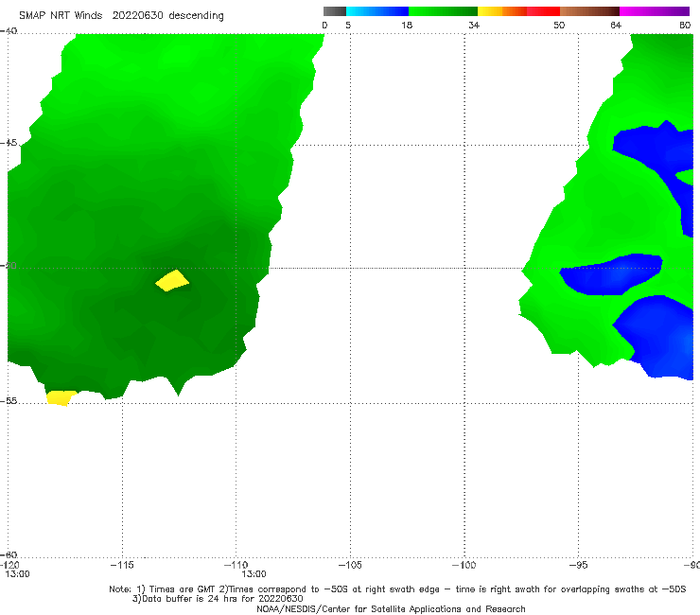Click the yellow wind patch near latitude -55
Image resolution: width=700 pixels, height=615 pixels.
(x=61, y=398)
